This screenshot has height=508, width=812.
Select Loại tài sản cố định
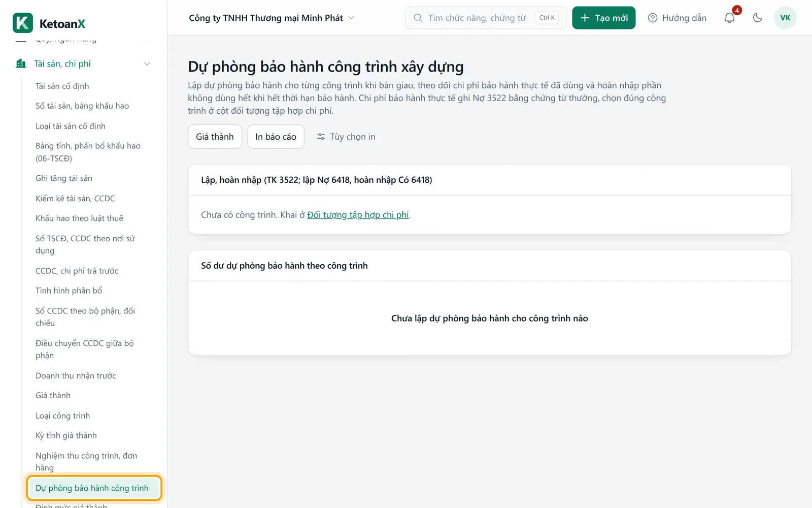(71, 126)
